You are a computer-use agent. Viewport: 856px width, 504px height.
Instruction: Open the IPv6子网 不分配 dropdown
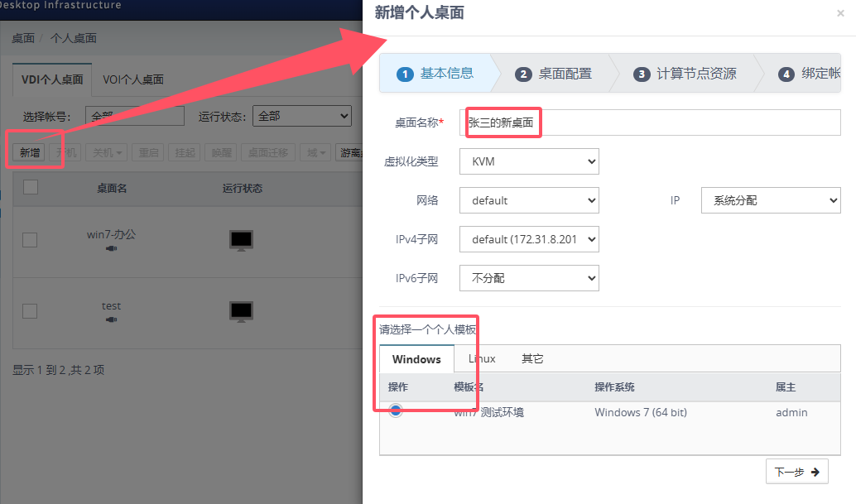click(x=529, y=278)
